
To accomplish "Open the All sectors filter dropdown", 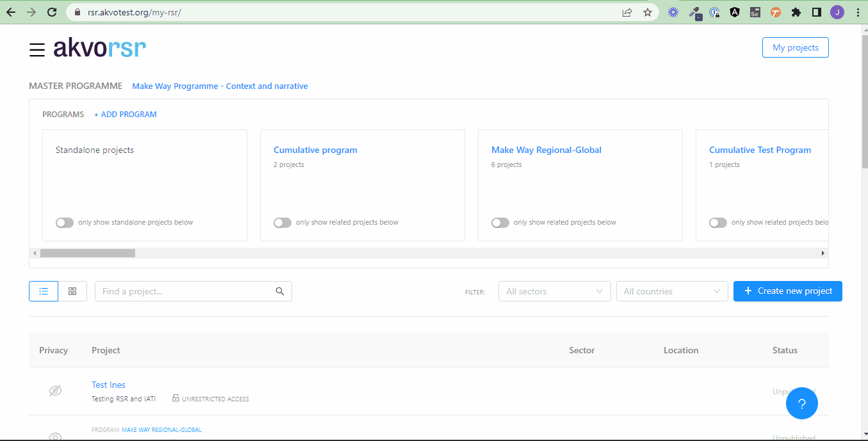I will click(555, 291).
